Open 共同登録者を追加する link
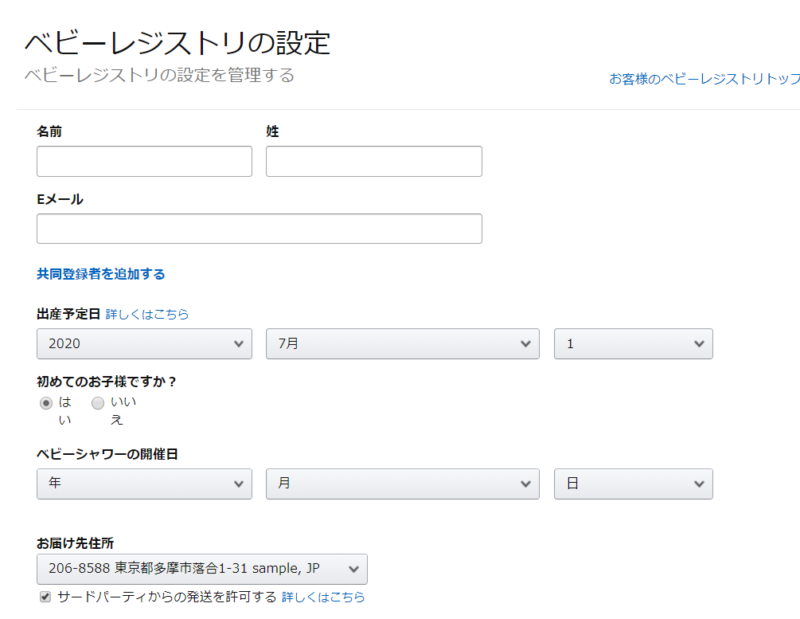 (101, 274)
